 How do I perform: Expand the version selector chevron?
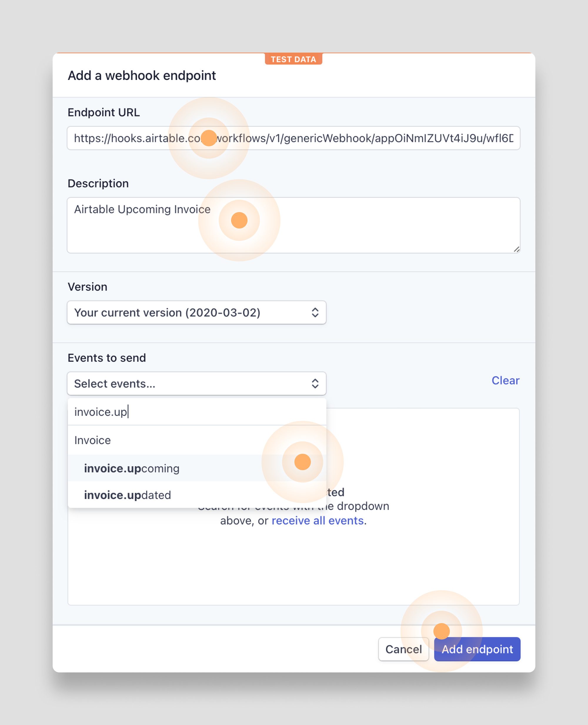pos(315,313)
